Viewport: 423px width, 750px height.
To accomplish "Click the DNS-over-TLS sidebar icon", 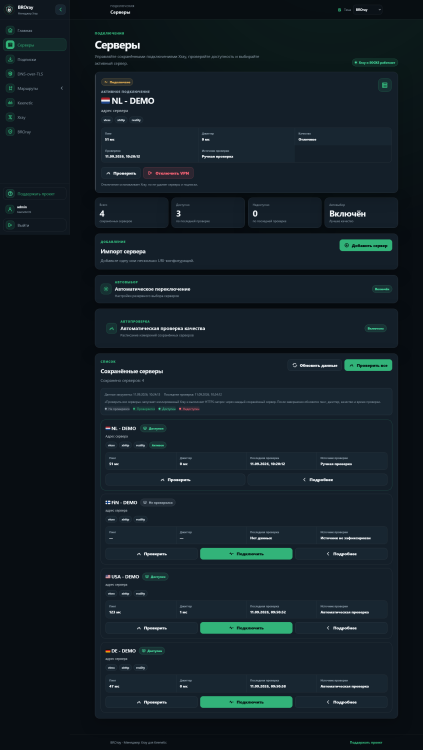I will click(10, 74).
